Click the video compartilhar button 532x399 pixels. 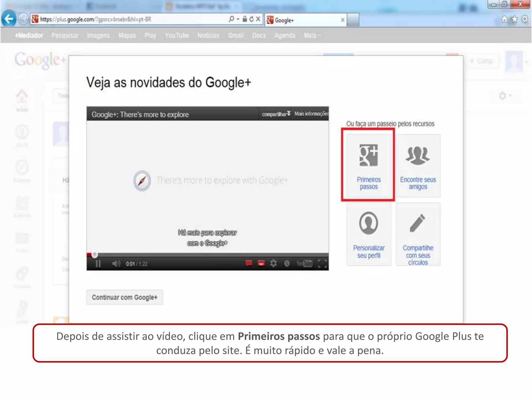click(x=276, y=114)
